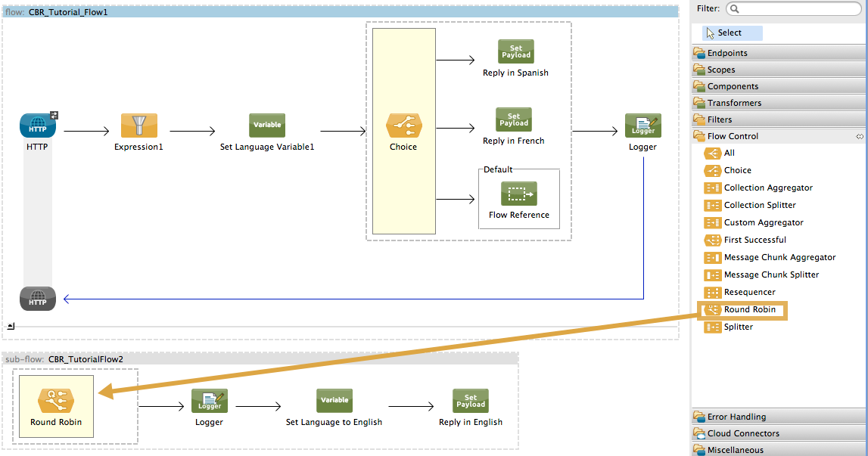Expand the Transformers palette category
This screenshot has height=456, width=868.
[x=734, y=103]
